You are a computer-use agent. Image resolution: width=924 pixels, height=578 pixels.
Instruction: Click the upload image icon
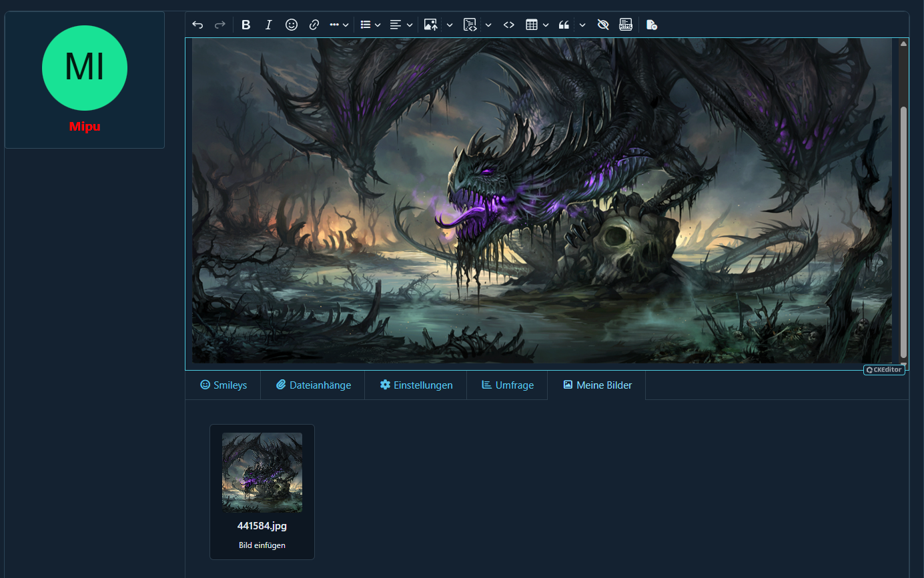430,25
